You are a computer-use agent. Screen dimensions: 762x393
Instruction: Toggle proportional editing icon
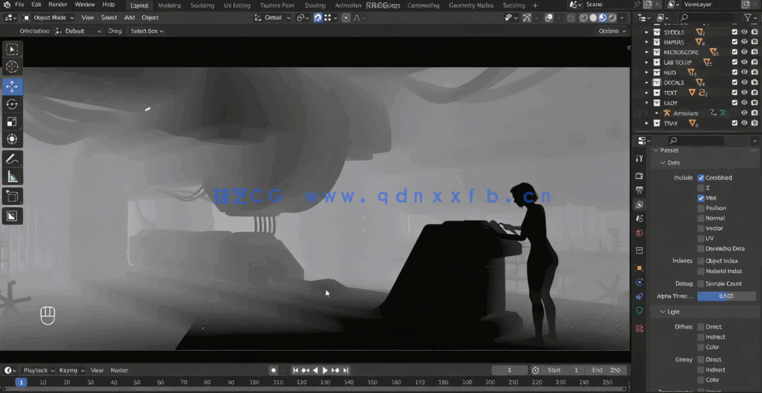(x=346, y=18)
